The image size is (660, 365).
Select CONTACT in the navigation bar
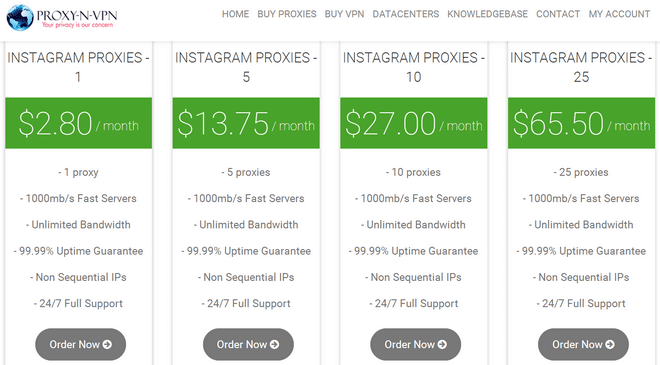tap(558, 14)
